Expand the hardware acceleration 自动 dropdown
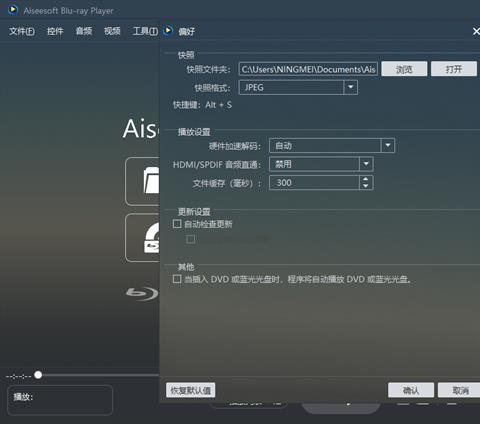Image resolution: width=480 pixels, height=424 pixels. (332, 146)
